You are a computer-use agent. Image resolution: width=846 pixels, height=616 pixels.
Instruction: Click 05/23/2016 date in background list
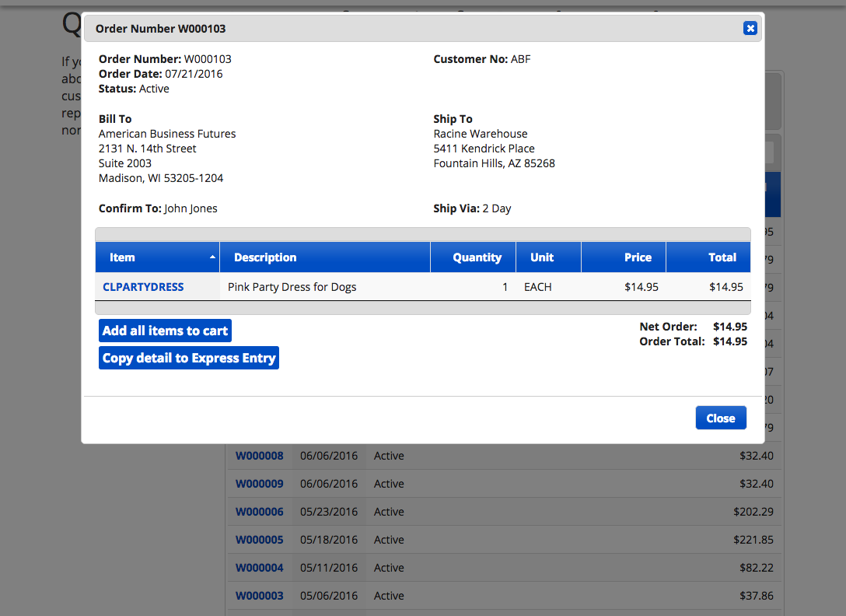[x=329, y=512]
